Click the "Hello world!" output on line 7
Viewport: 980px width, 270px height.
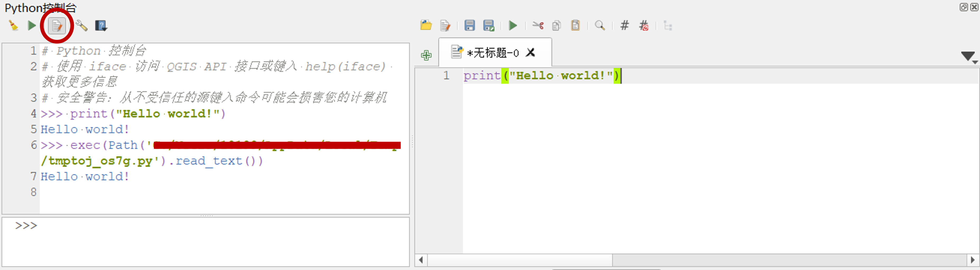(85, 176)
